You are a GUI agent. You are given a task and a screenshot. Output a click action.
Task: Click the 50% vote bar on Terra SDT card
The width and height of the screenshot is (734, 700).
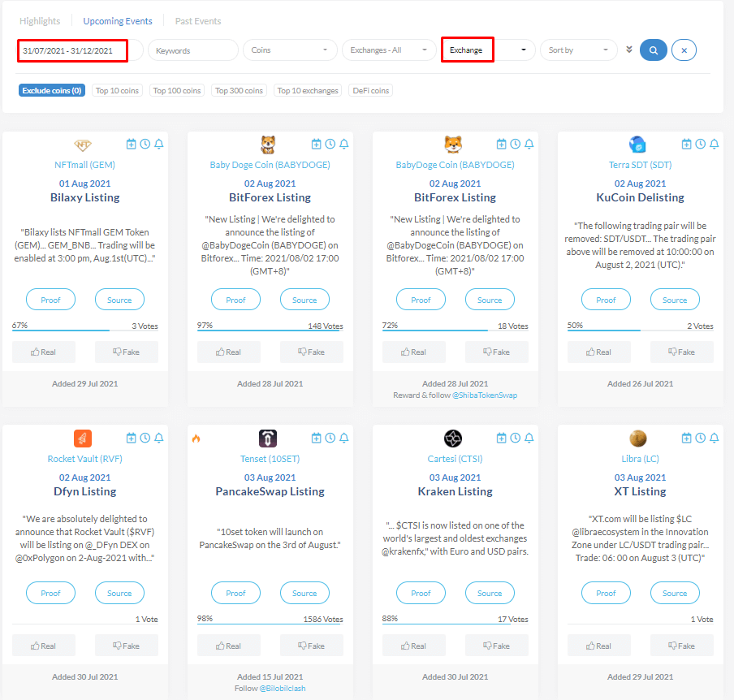coord(641,330)
